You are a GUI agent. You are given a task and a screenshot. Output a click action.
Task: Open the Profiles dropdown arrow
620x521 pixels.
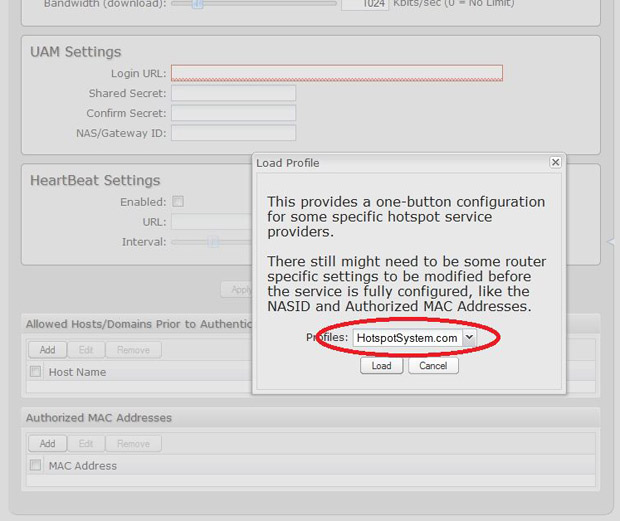pyautogui.click(x=469, y=337)
